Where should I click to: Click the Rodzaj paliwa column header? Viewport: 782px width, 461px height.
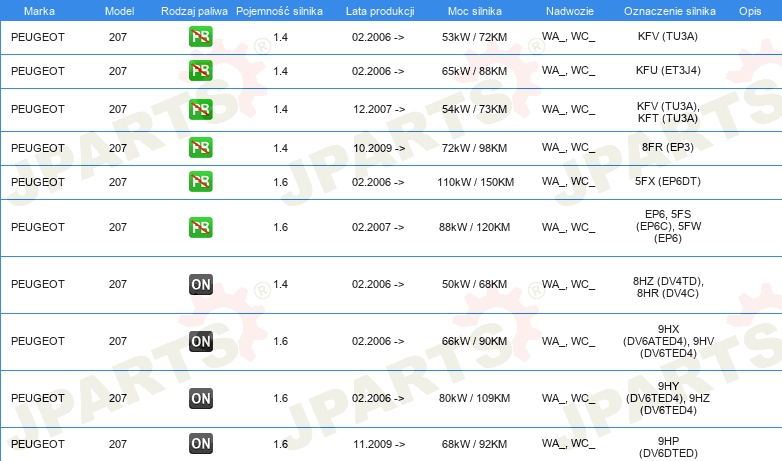[x=194, y=11]
